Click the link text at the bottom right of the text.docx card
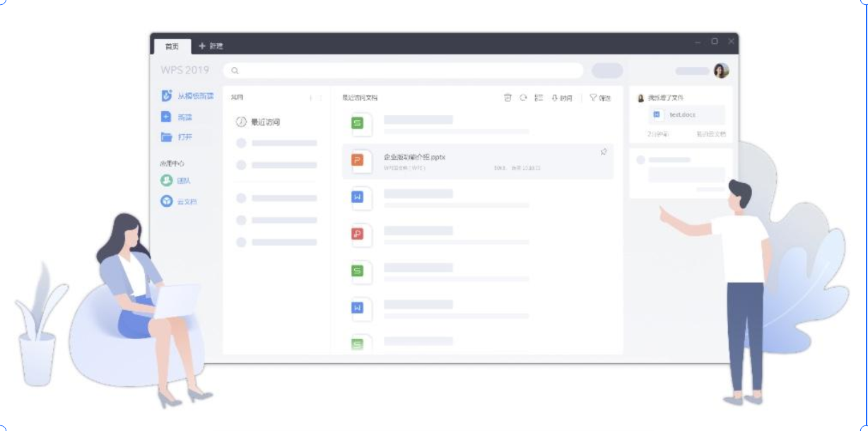This screenshot has width=868, height=431. 711,134
